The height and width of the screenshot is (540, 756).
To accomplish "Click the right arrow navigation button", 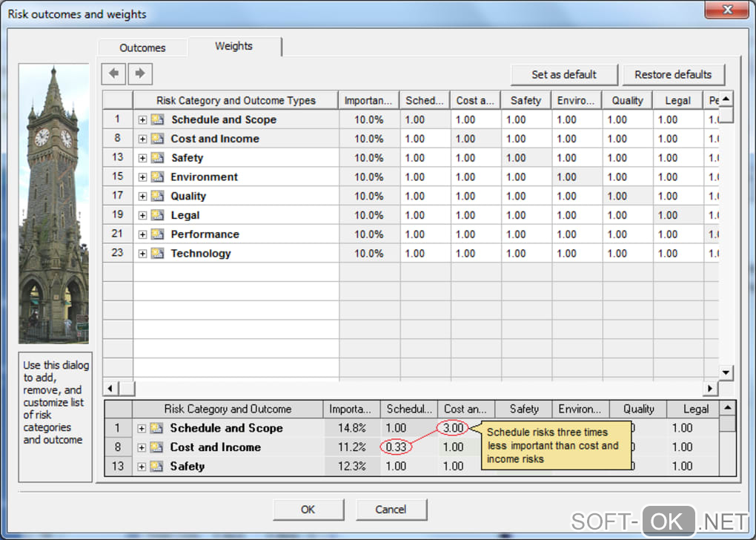I will [x=140, y=74].
